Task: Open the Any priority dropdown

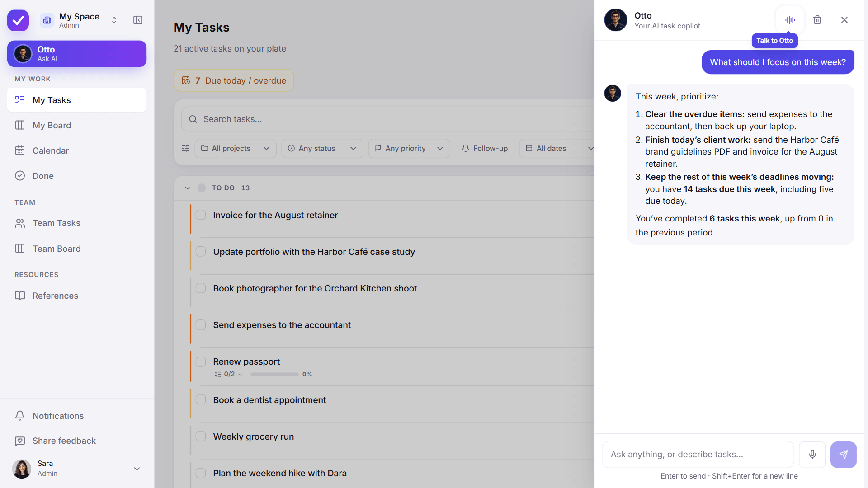Action: pyautogui.click(x=409, y=148)
